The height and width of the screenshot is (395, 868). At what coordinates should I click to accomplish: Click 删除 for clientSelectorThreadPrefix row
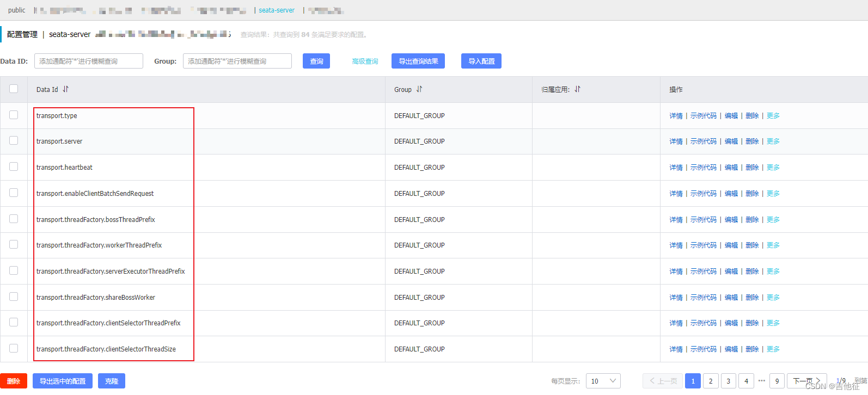(x=752, y=323)
